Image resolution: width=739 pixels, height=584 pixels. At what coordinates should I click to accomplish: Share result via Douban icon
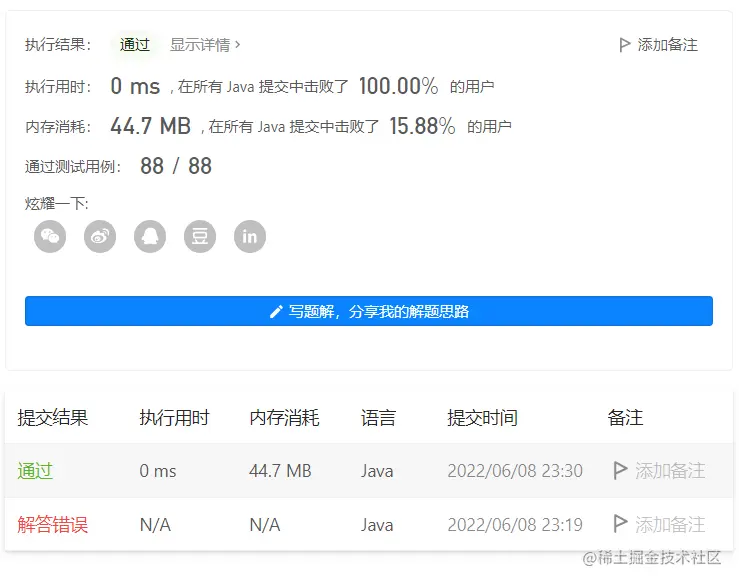coord(200,236)
